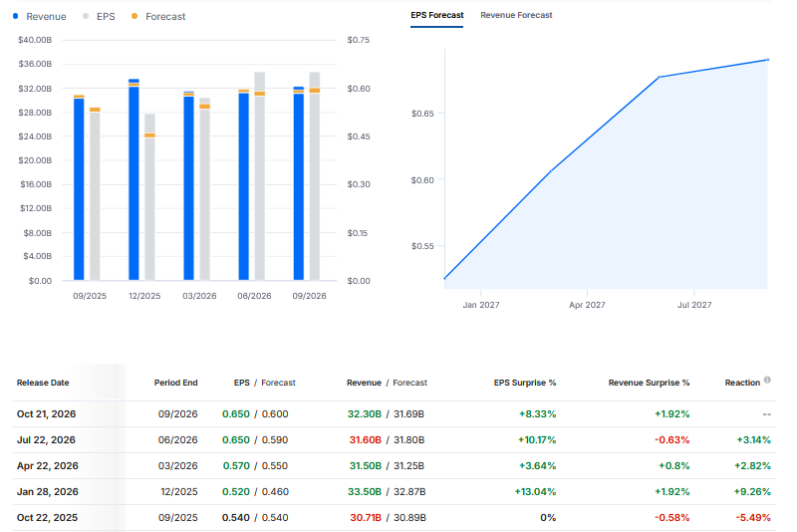Click the EPS Surprise % column header
Screen dimensions: 797x532
(525, 383)
